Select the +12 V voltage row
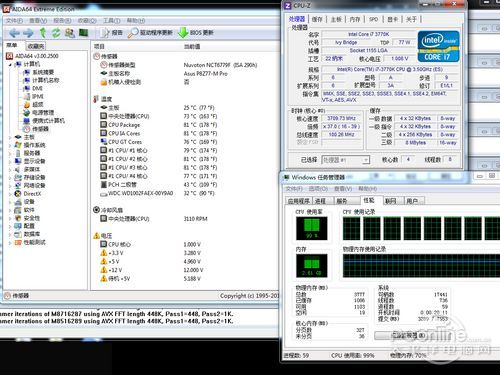 coord(152,270)
